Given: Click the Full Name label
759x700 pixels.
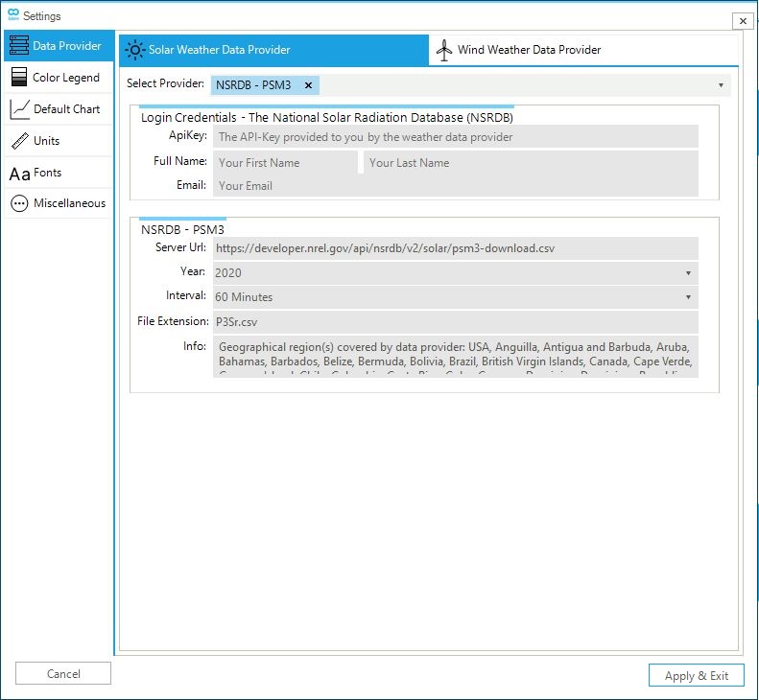Looking at the screenshot, I should pyautogui.click(x=180, y=160).
